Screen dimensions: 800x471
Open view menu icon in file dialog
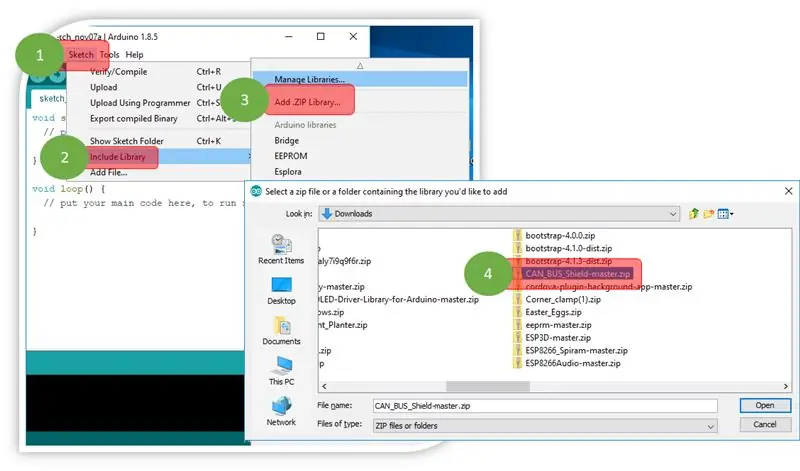tap(725, 214)
